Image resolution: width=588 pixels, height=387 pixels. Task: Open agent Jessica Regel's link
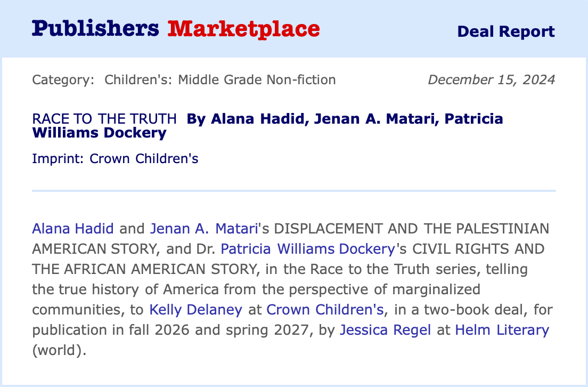(x=386, y=329)
